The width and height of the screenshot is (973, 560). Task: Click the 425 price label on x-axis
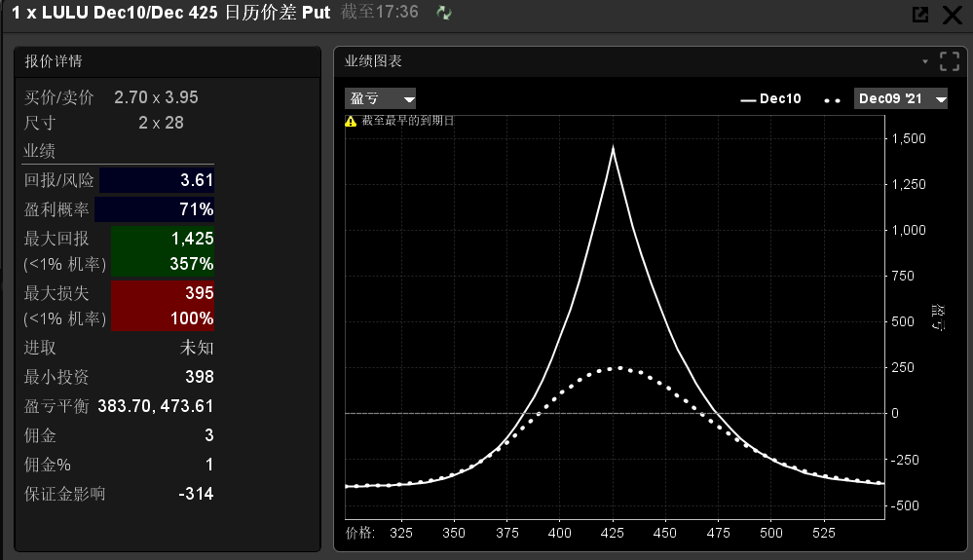click(613, 534)
